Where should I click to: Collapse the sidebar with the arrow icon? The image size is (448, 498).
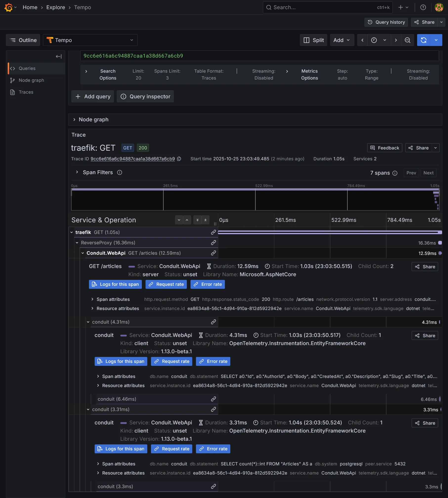point(59,57)
